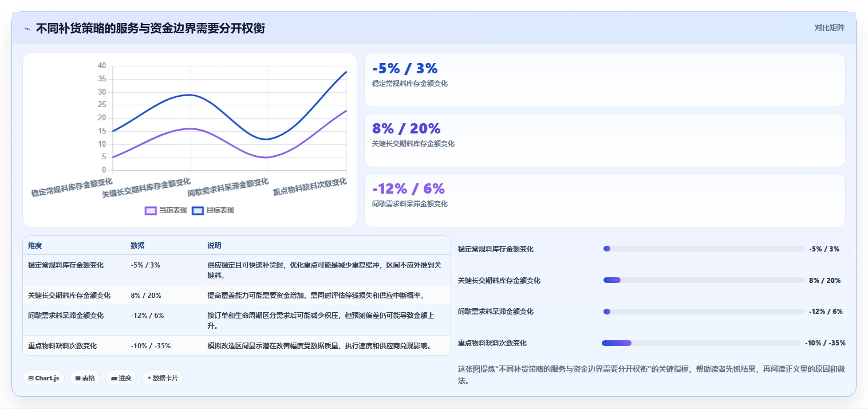The width and height of the screenshot is (868, 409).
Task: Click the 对比矩阵 label in header
Action: tap(829, 27)
